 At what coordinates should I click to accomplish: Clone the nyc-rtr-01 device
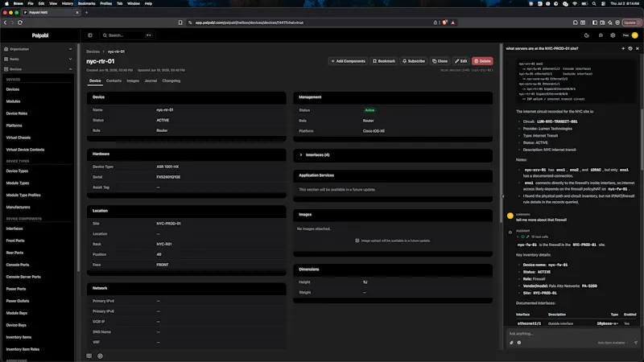440,61
